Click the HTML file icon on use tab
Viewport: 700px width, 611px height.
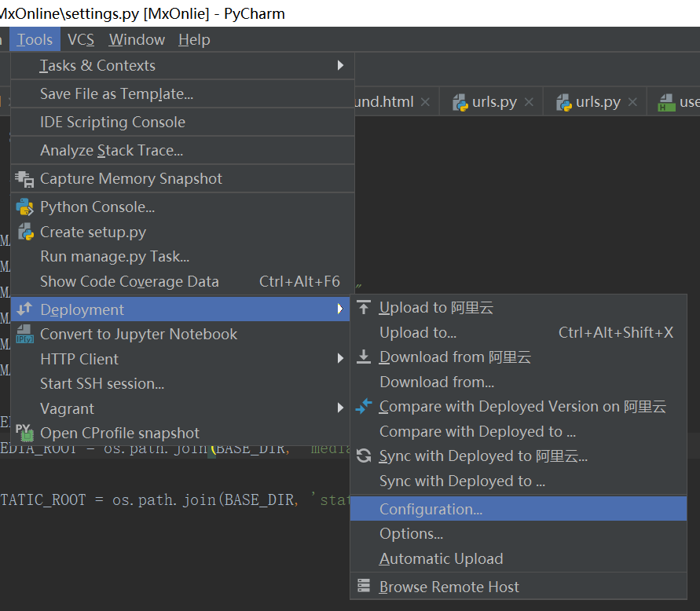[x=666, y=103]
